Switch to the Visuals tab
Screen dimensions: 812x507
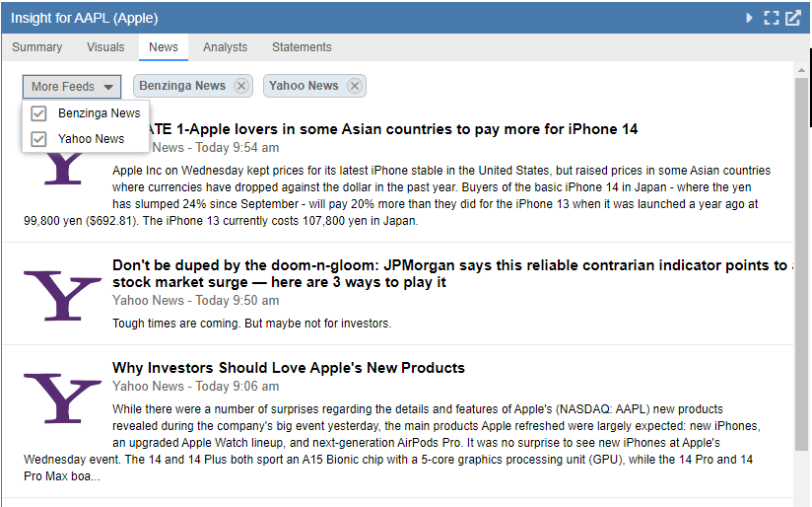click(105, 47)
